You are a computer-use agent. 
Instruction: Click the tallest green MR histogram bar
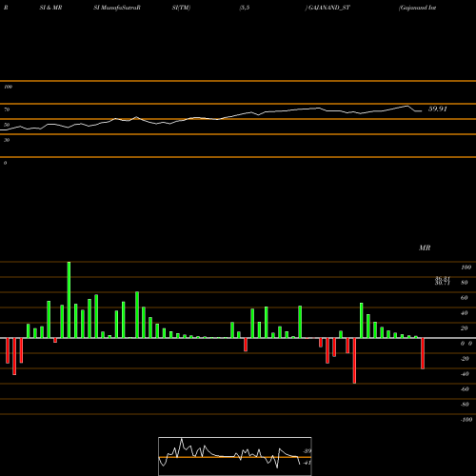click(x=69, y=300)
